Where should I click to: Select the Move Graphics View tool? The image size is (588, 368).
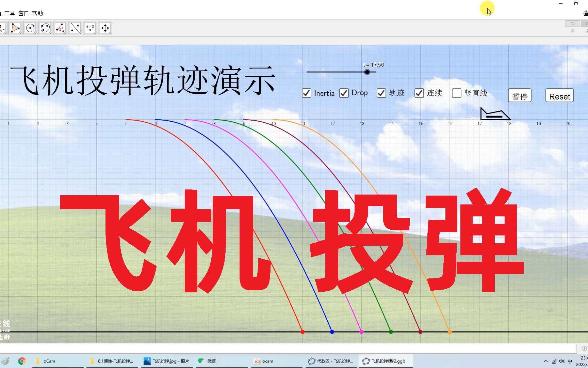(x=105, y=28)
